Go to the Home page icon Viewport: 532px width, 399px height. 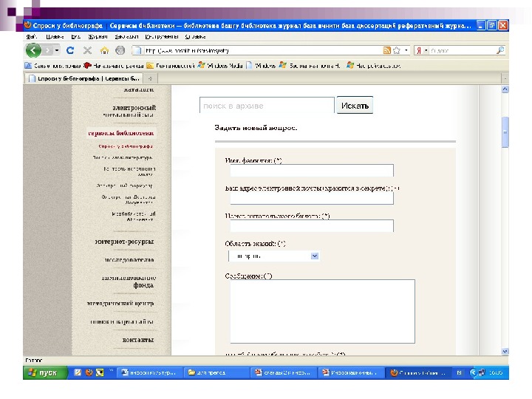point(104,50)
